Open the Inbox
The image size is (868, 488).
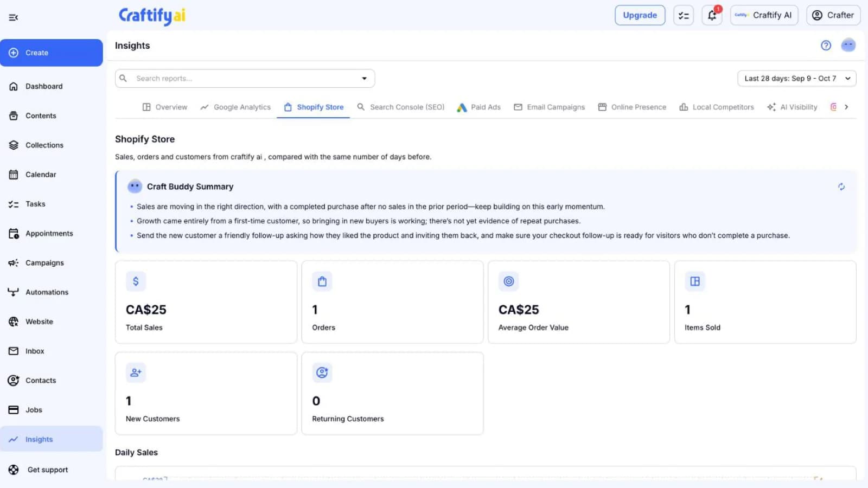52,351
